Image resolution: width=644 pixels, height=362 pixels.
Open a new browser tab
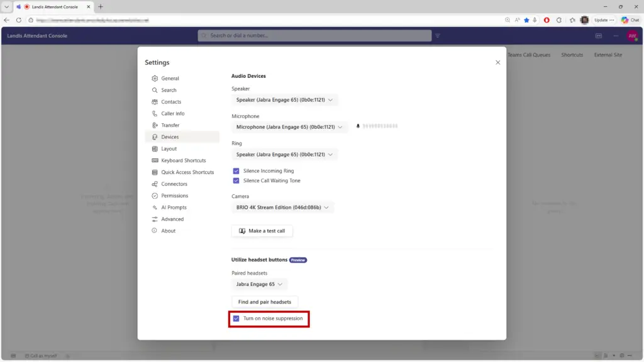coord(100,7)
